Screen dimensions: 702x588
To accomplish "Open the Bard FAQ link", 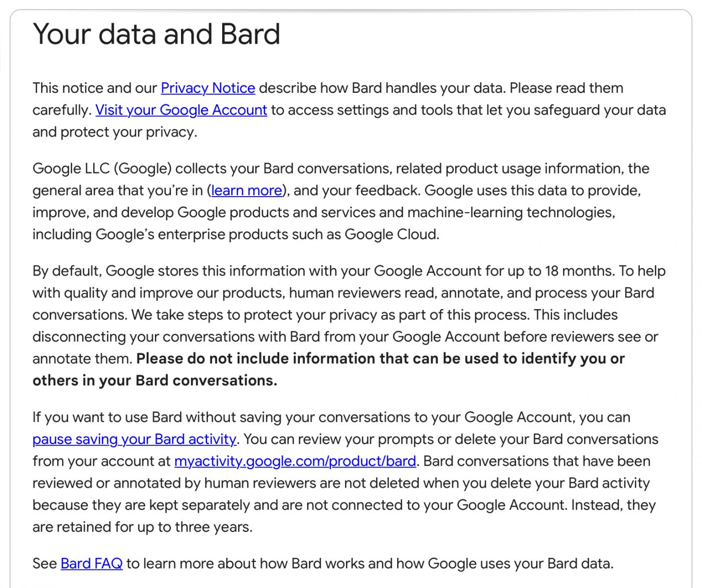I will pos(91,564).
